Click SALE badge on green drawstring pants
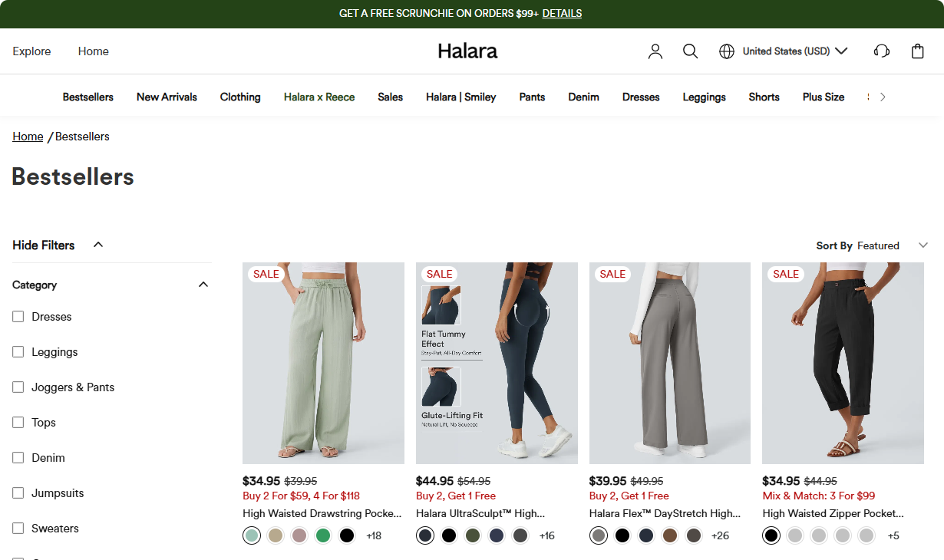Image resolution: width=944 pixels, height=560 pixels. click(266, 274)
